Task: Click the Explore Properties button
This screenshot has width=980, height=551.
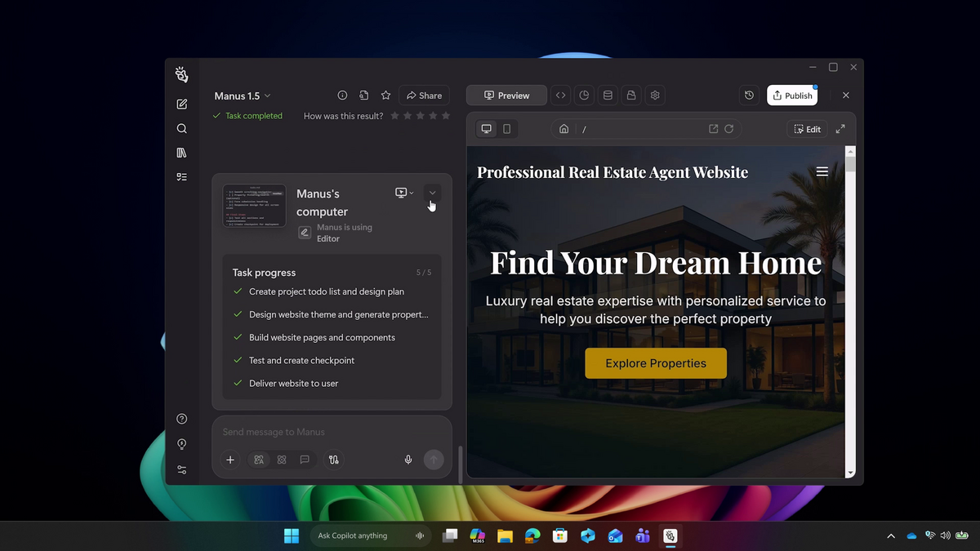Action: coord(656,363)
